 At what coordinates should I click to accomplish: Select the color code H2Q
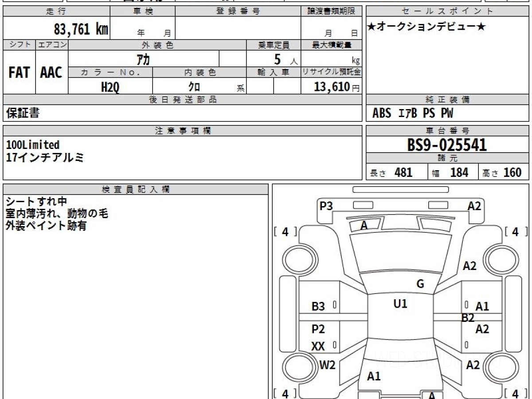click(x=110, y=87)
